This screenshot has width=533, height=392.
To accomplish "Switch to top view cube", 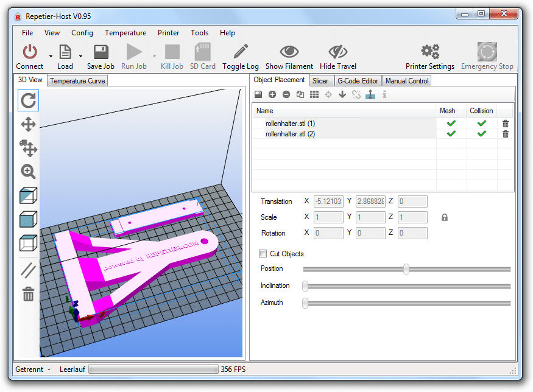I will pos(28,242).
